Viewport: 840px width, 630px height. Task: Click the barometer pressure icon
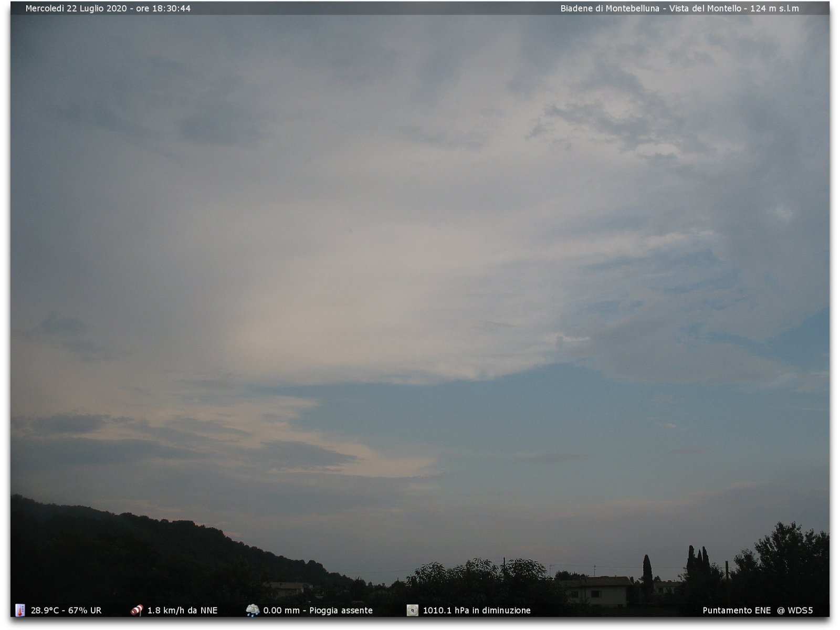pos(413,610)
